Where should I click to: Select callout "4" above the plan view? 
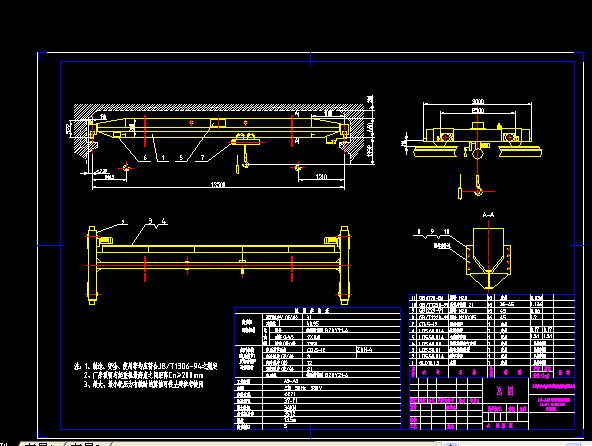[163, 221]
